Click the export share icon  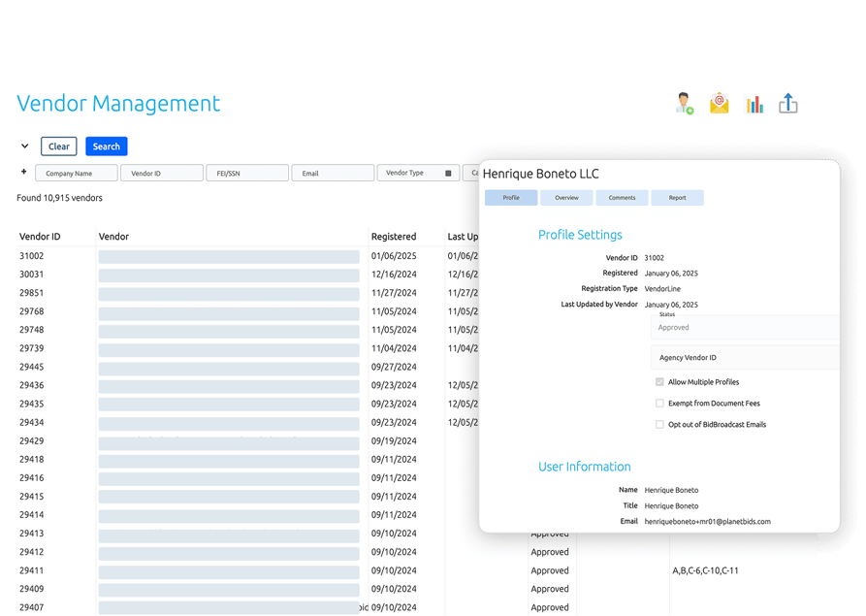coord(788,103)
